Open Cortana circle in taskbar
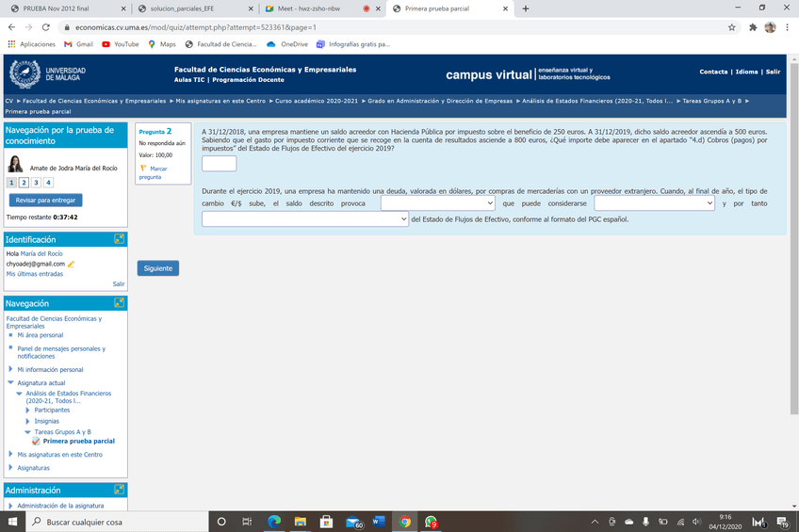Screen dimensions: 799x532 click(x=221, y=522)
